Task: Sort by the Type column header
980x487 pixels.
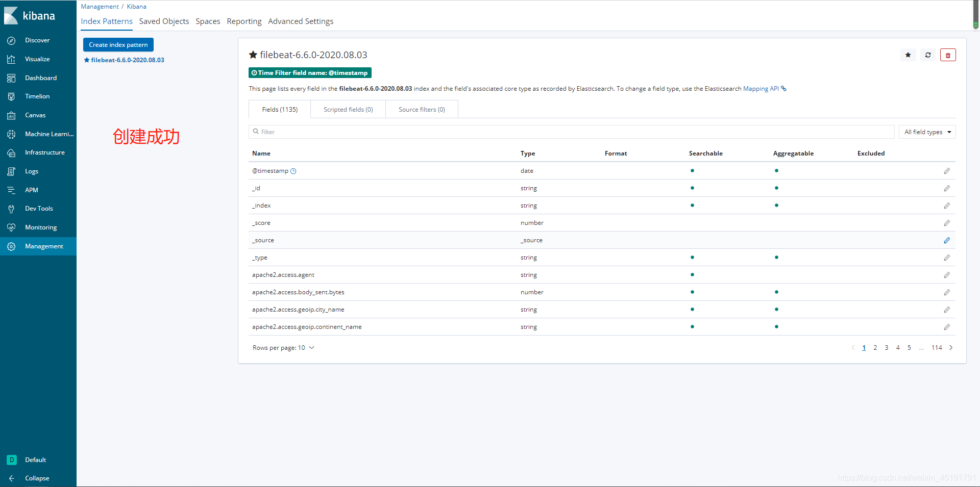Action: 528,153
